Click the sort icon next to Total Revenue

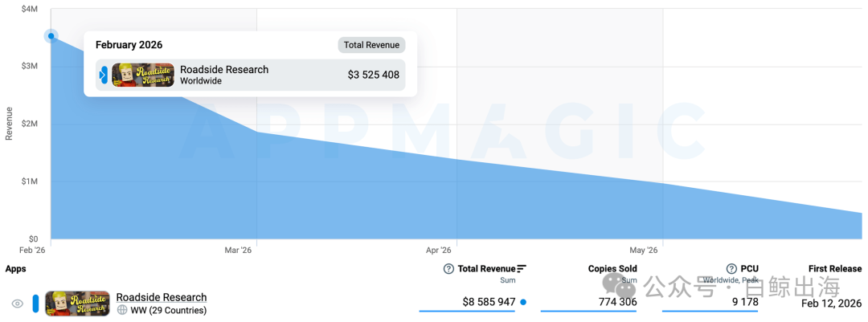click(522, 269)
